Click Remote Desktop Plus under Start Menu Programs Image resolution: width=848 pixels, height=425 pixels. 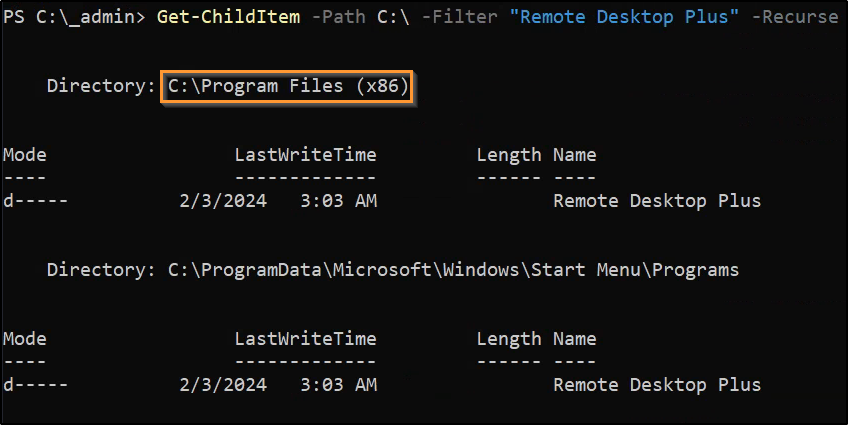(x=657, y=385)
